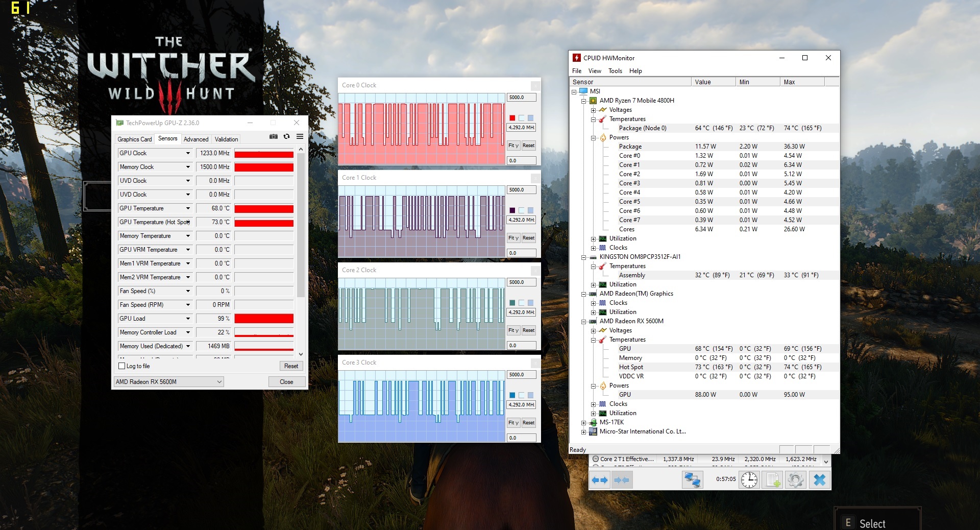Click the Core 2 T1 Effective clock icon
The height and width of the screenshot is (530, 980).
point(595,459)
